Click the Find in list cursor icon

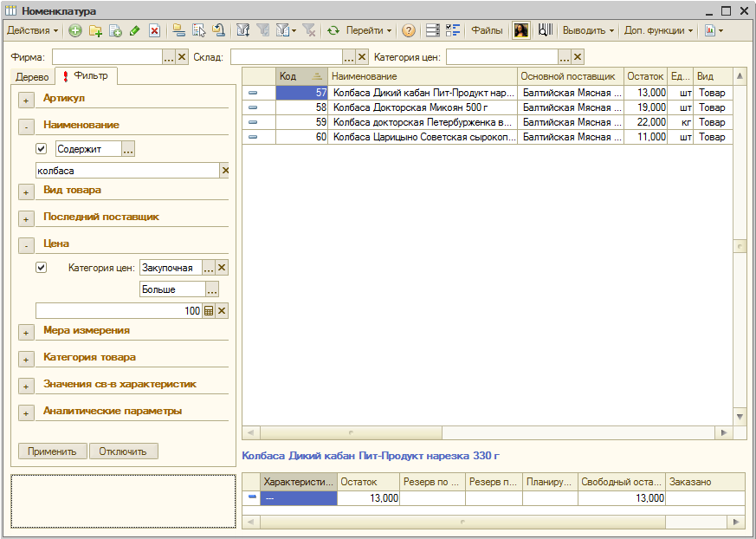pos(198,30)
